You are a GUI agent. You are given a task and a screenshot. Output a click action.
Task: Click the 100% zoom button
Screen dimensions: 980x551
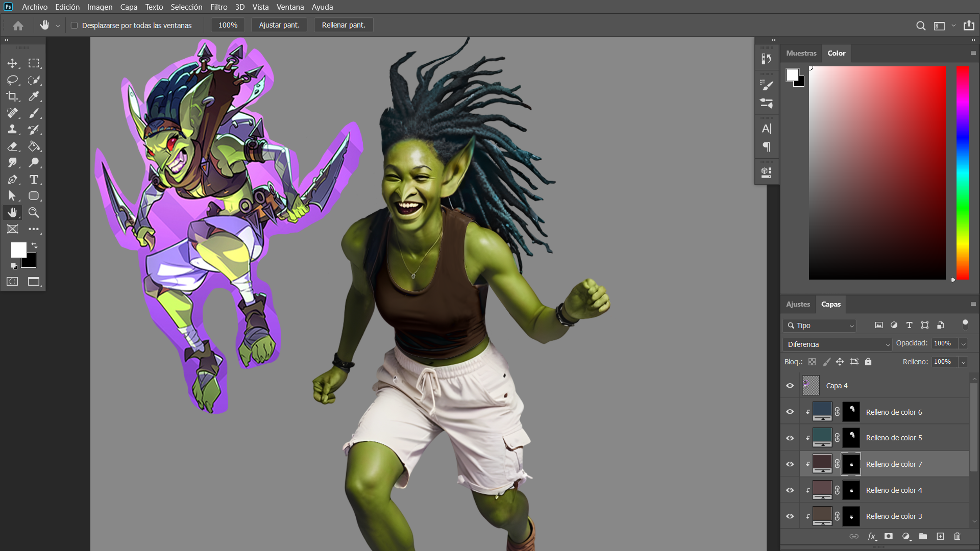click(x=228, y=25)
